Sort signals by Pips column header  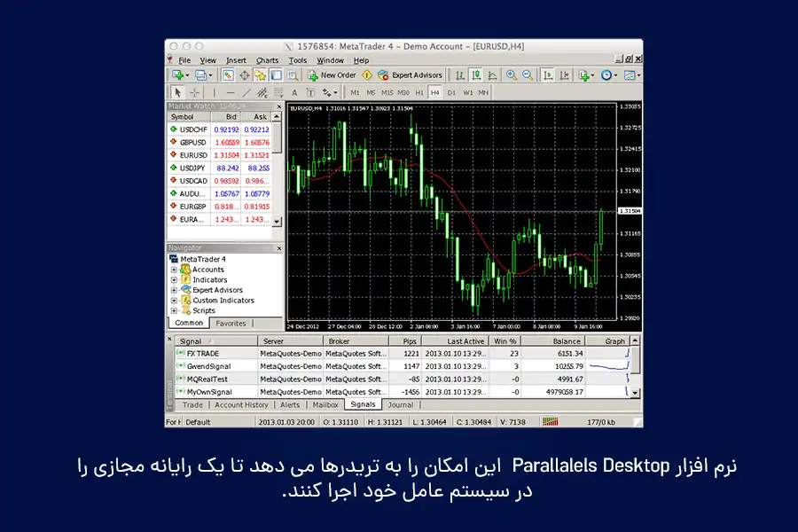(405, 341)
